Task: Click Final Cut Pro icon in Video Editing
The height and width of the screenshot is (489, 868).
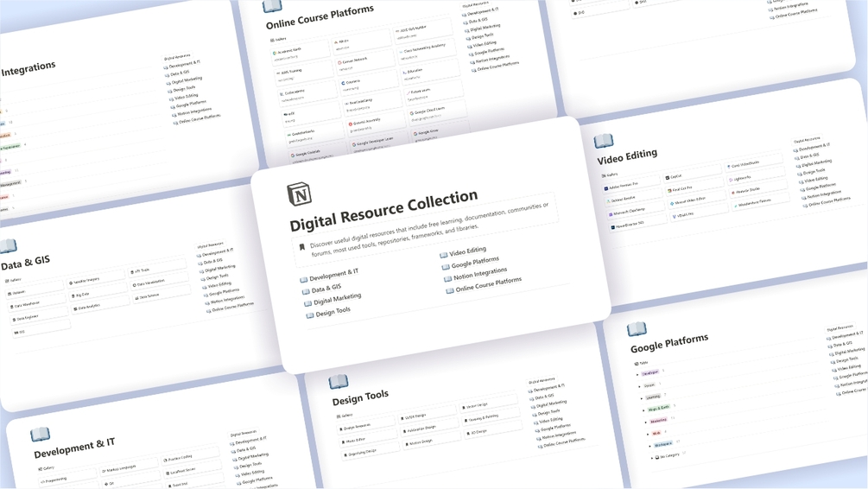Action: 669,191
